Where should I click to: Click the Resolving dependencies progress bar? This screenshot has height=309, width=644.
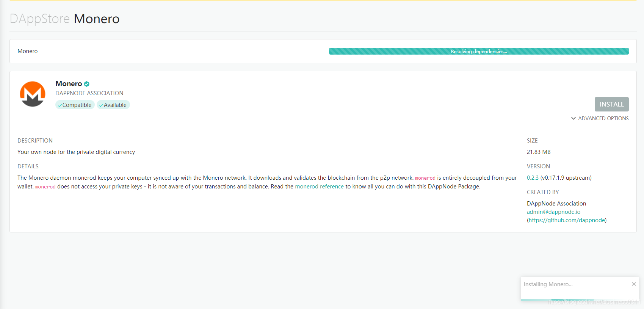(479, 51)
